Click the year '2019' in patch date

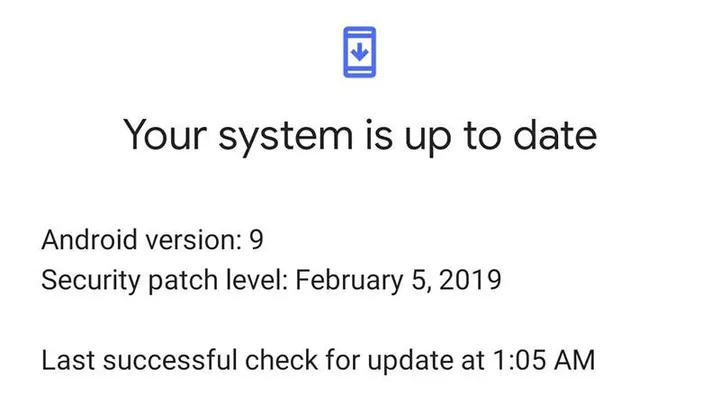click(x=471, y=281)
